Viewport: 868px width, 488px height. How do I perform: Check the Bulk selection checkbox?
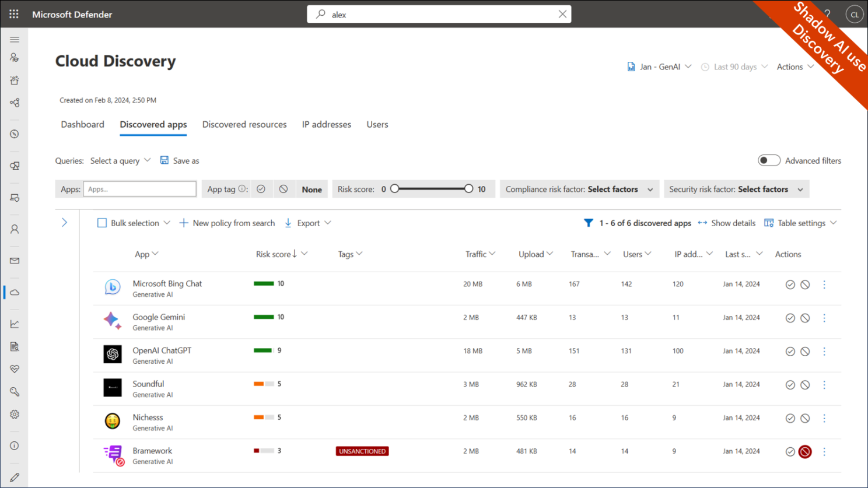102,223
